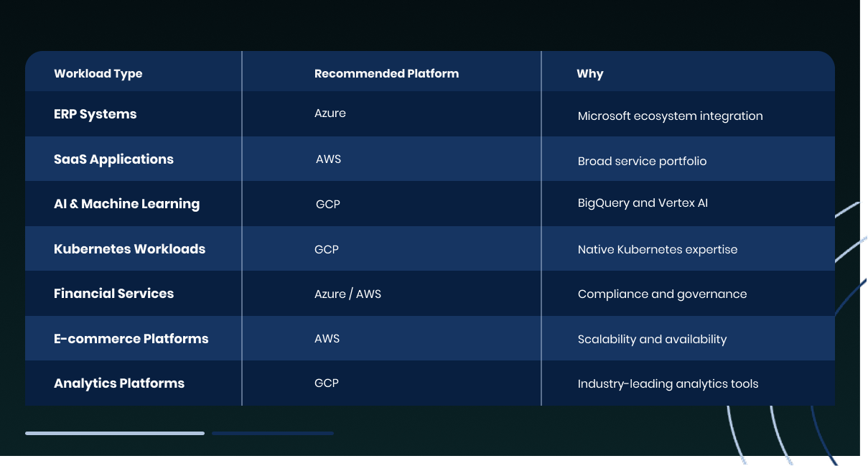Click the dark progress bar segment below the table
868x466 pixels.
pyautogui.click(x=273, y=433)
